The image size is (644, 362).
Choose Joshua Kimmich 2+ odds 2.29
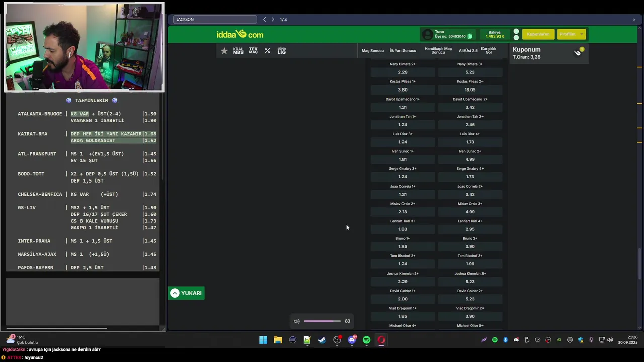point(403,282)
